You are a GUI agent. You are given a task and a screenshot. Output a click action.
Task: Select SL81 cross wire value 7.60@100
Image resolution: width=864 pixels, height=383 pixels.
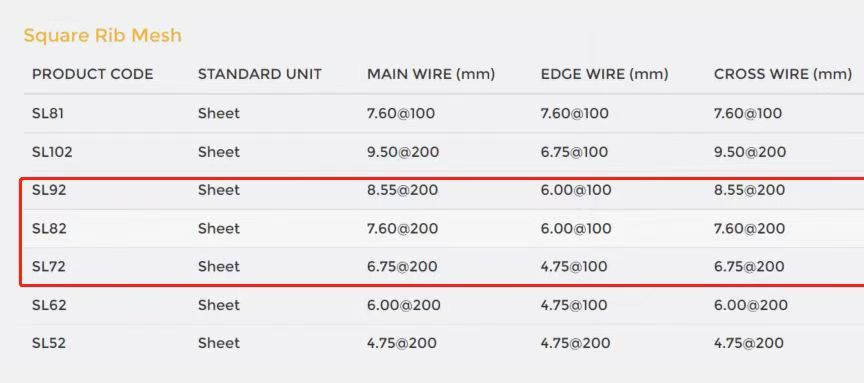(748, 114)
